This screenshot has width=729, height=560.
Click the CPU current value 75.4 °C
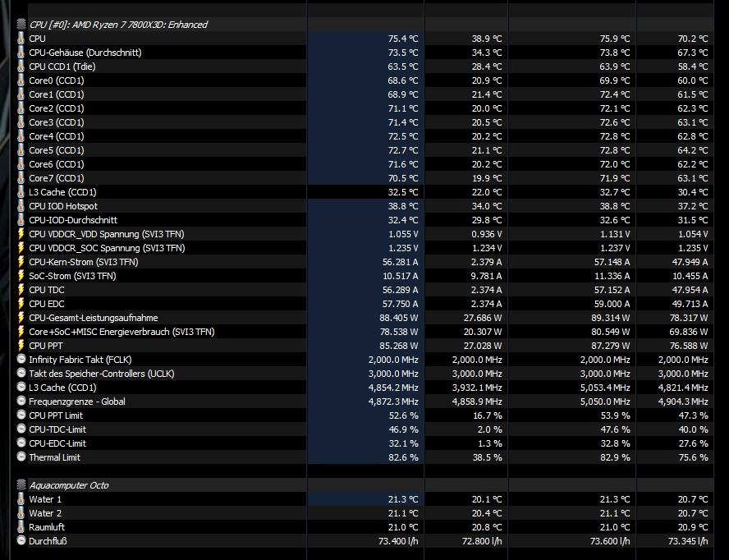(402, 39)
